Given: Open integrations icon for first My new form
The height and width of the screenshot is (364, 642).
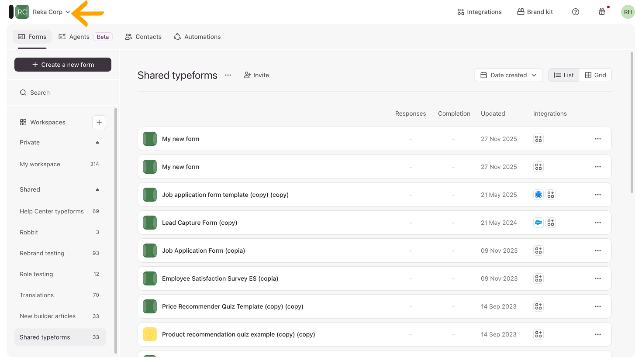Looking at the screenshot, I should point(538,139).
